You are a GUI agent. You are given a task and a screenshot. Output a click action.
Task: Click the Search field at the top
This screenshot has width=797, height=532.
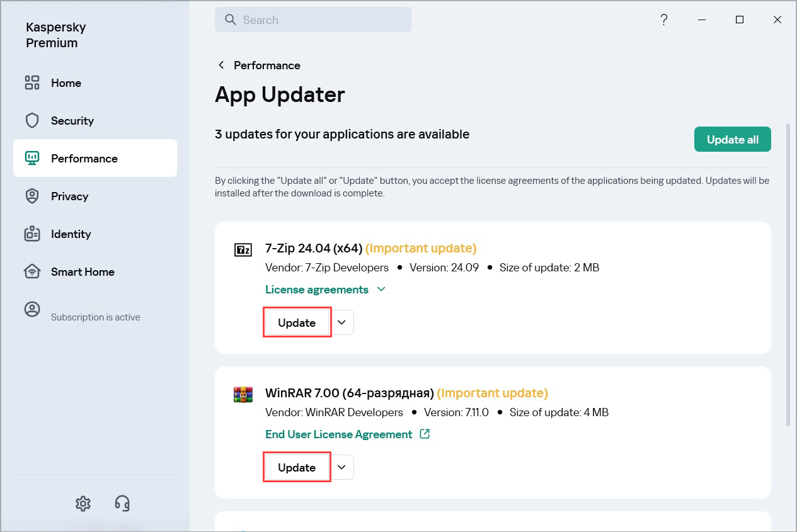click(x=313, y=20)
